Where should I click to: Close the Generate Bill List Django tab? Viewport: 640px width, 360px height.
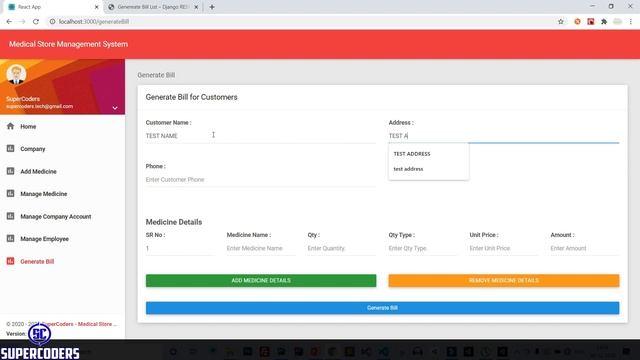tap(196, 7)
